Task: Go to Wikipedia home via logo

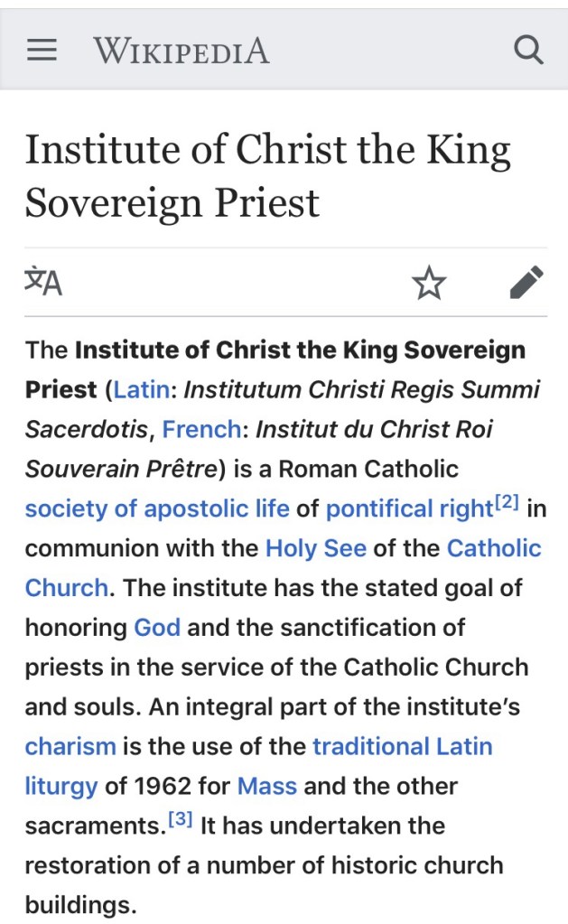Action: click(182, 51)
